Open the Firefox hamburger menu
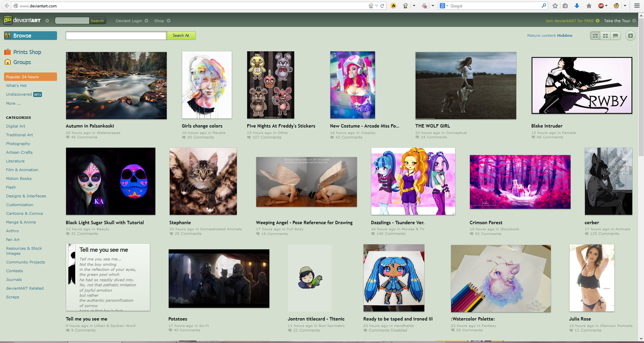This screenshot has height=343, width=644. point(637,6)
